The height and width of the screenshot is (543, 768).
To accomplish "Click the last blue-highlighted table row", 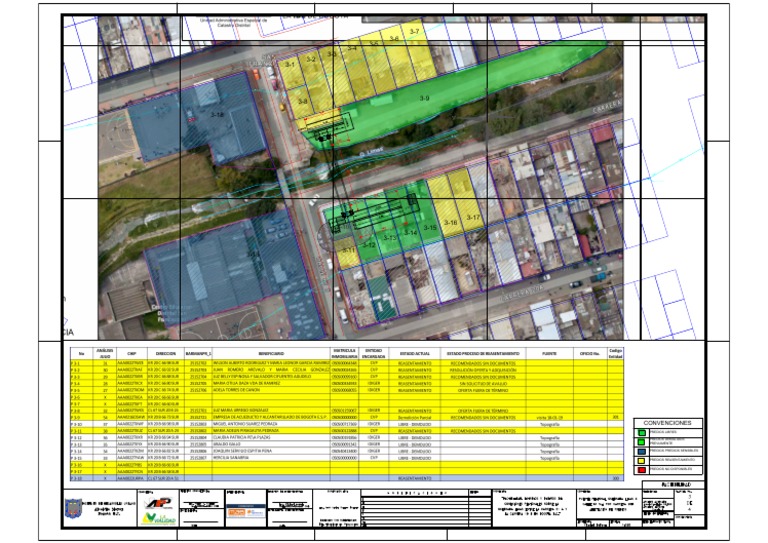I will pos(347,478).
